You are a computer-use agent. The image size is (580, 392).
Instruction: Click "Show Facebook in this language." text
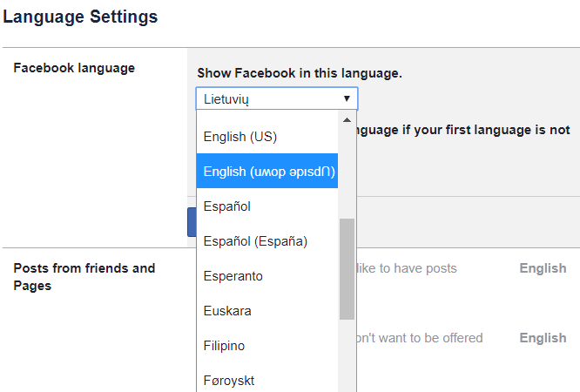pos(300,73)
